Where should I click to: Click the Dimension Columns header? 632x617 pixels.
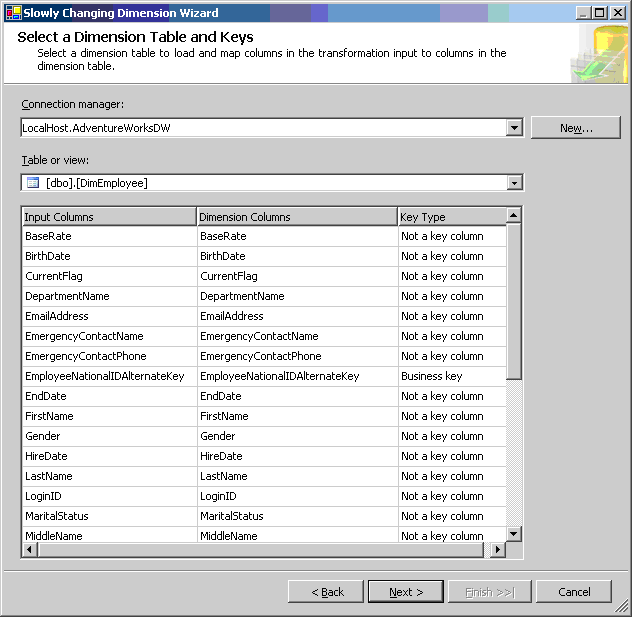(x=296, y=217)
